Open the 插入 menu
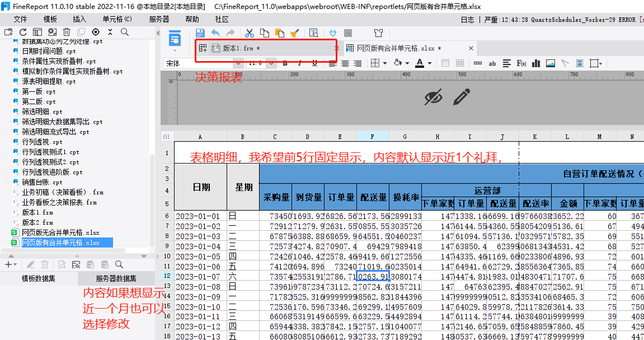This screenshot has width=644, height=340. [x=79, y=19]
